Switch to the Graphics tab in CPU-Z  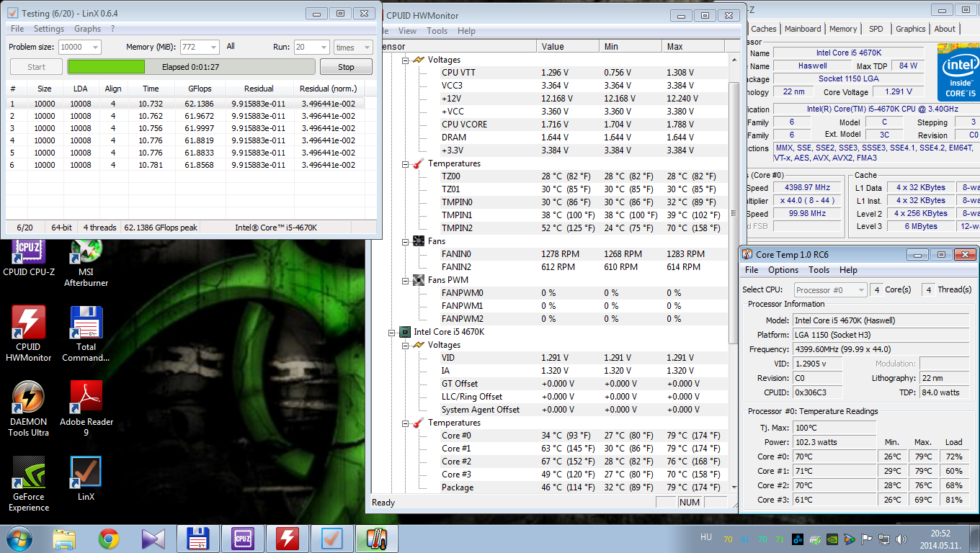click(x=911, y=29)
